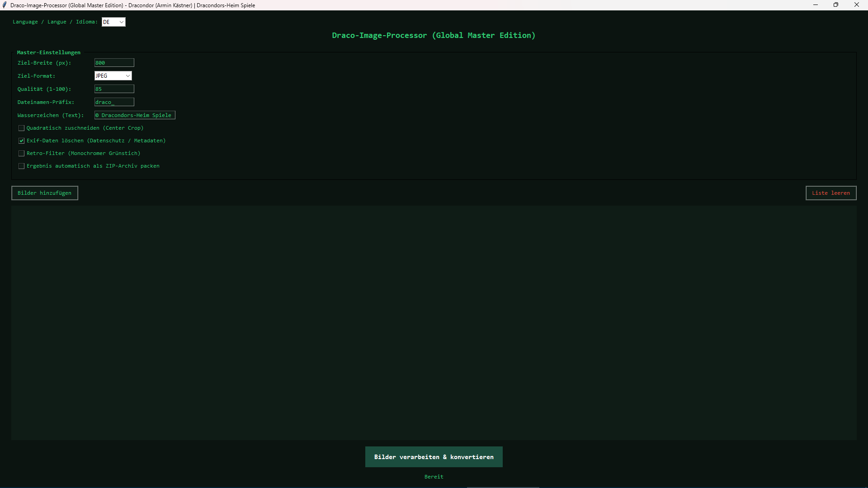The width and height of the screenshot is (868, 488).
Task: Enable Quadratisch zuschneiden checkbox
Action: pos(21,128)
